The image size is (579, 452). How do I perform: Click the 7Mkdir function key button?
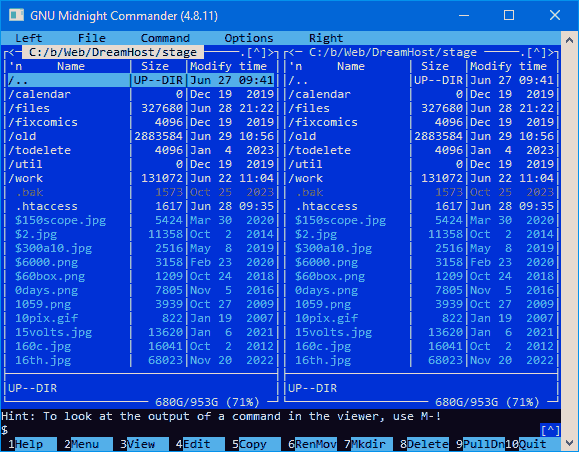pos(365,444)
